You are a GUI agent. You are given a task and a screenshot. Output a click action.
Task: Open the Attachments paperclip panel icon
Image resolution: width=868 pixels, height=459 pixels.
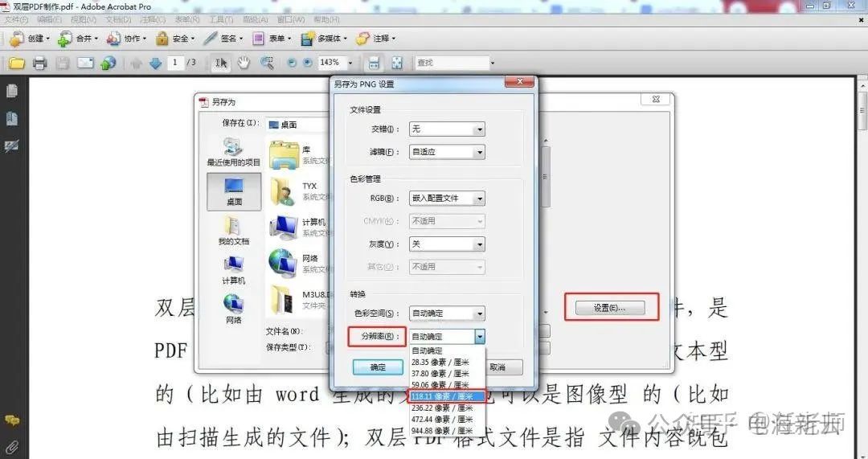11,446
